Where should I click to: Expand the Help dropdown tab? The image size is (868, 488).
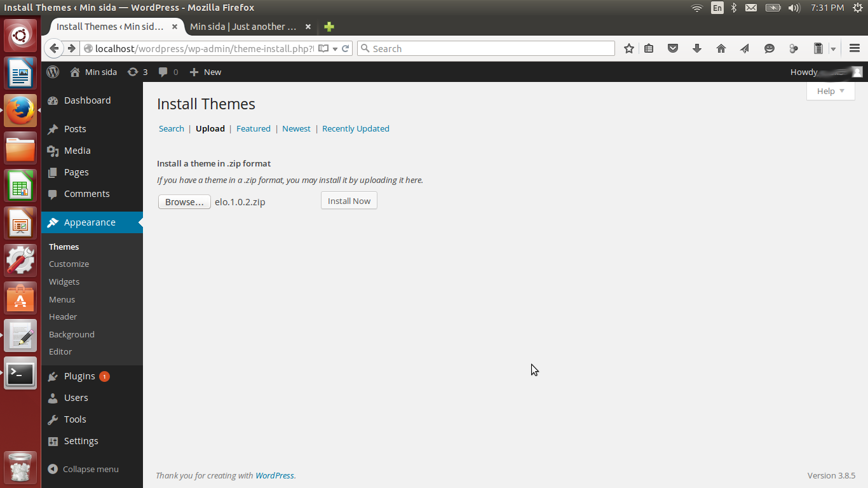coord(831,91)
